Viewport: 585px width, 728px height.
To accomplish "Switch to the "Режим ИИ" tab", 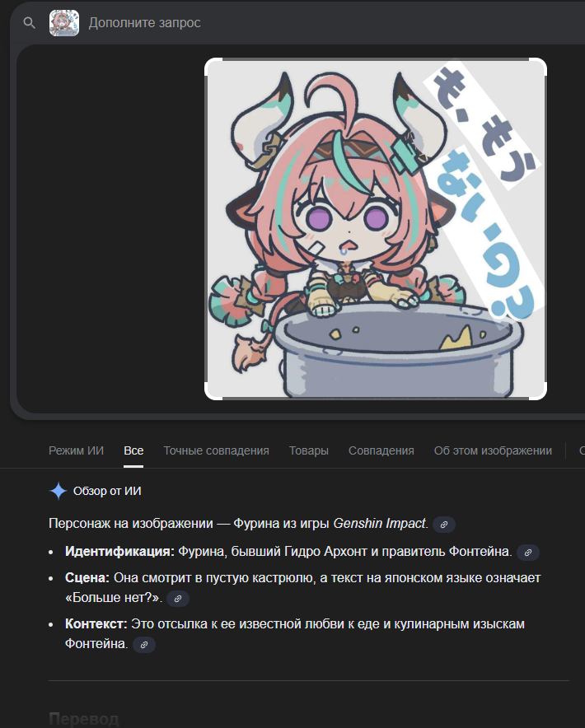I will click(76, 450).
